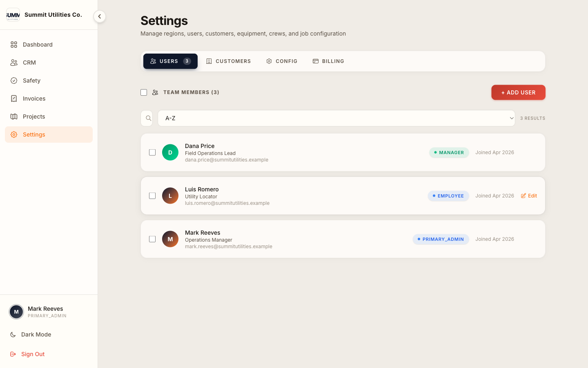
Task: Expand Mark Reeves' profile avatar menu
Action: (x=16, y=312)
